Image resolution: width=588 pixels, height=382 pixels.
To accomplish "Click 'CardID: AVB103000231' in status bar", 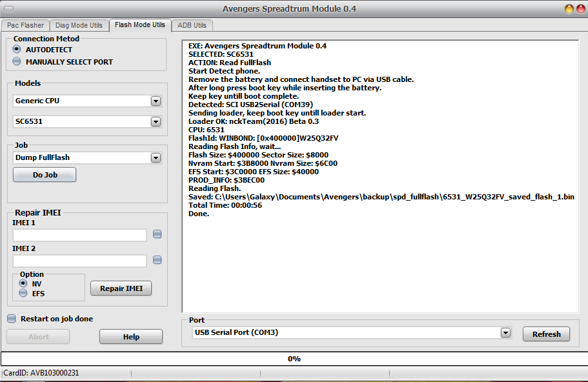I will coord(41,373).
